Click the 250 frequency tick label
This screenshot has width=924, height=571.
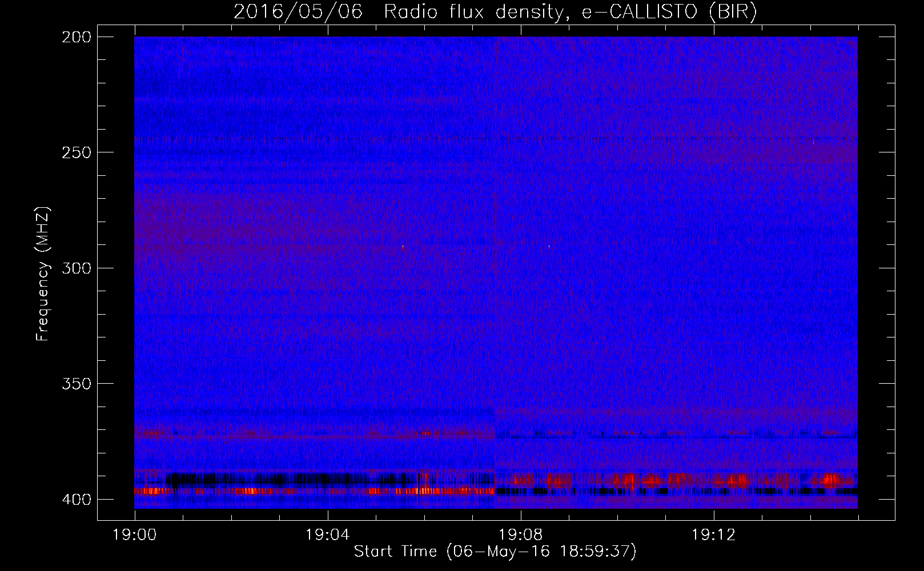(76, 152)
